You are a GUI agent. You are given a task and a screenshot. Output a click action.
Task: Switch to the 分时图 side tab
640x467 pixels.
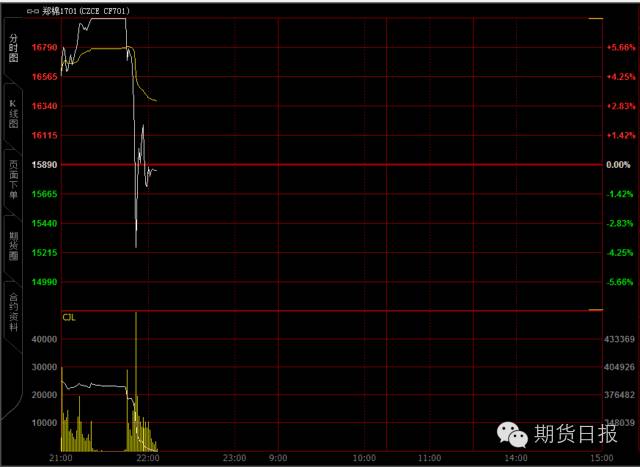[13, 48]
